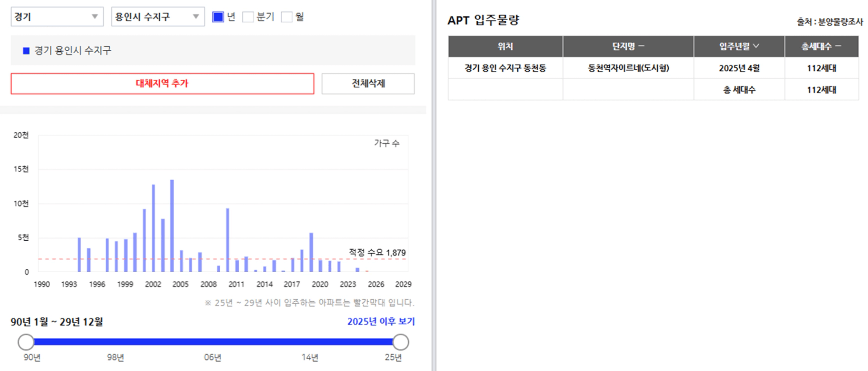The image size is (868, 371).
Task: Click the 2019 bar in the chart
Action: [311, 252]
